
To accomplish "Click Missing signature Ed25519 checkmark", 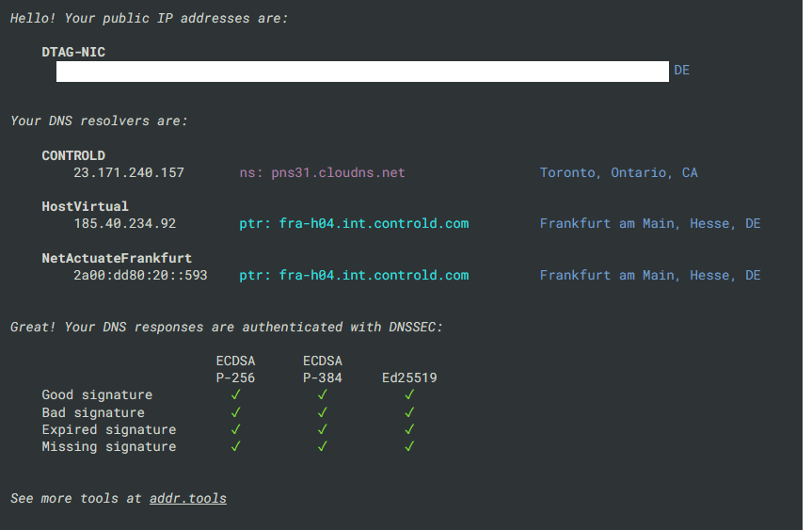I will pyautogui.click(x=409, y=446).
